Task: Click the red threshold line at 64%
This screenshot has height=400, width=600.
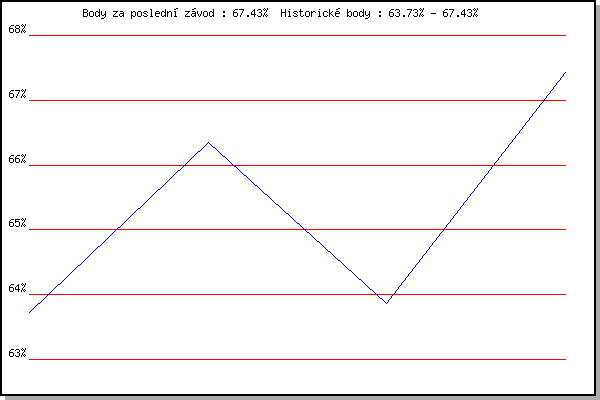Action: click(x=200, y=294)
